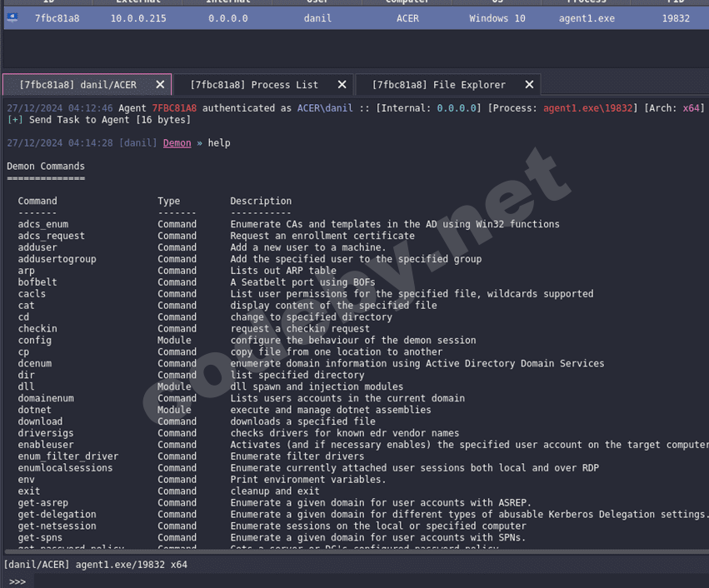709x588 pixels.
Task: Click 'checkin' command entry
Action: (37, 329)
